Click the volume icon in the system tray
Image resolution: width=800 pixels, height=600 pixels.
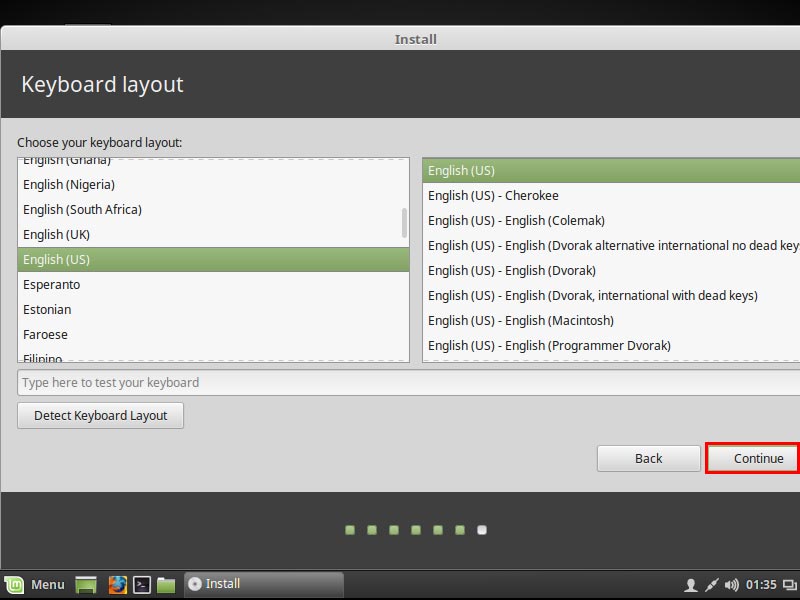[730, 584]
